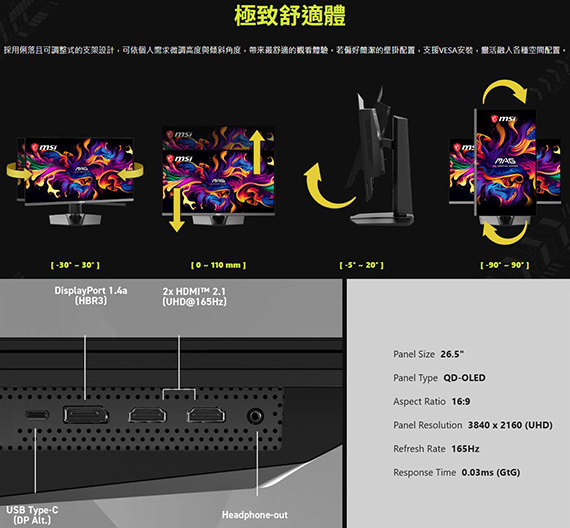Click the headphone-out jack
570x528 pixels.
click(256, 416)
